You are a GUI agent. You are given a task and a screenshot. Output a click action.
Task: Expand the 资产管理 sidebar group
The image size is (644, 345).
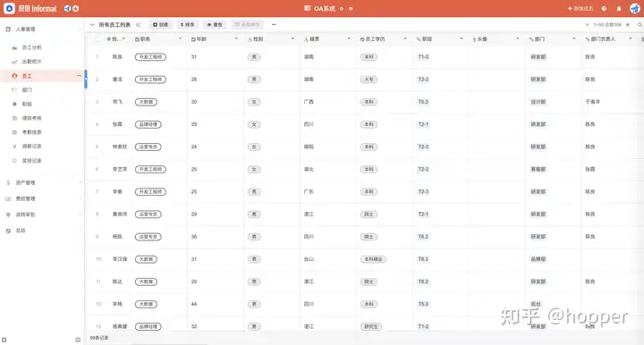click(x=42, y=183)
